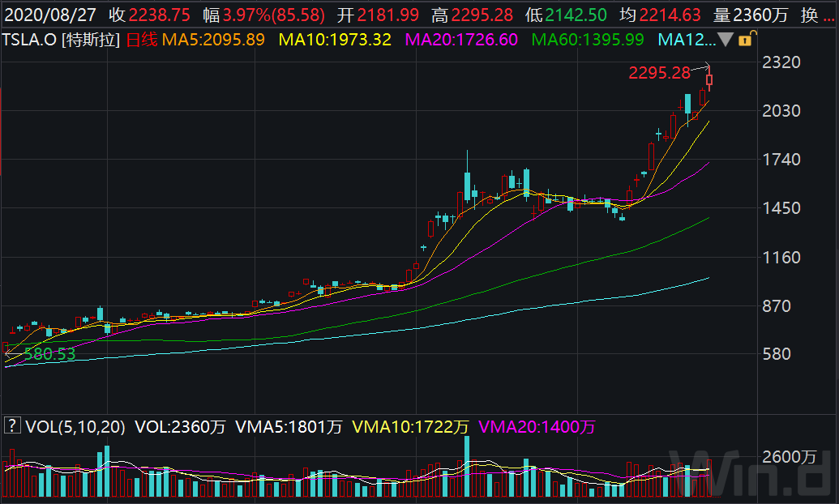Click the change value 3.97%(85.58)
Screen dimensions: 839x504
click(x=274, y=15)
